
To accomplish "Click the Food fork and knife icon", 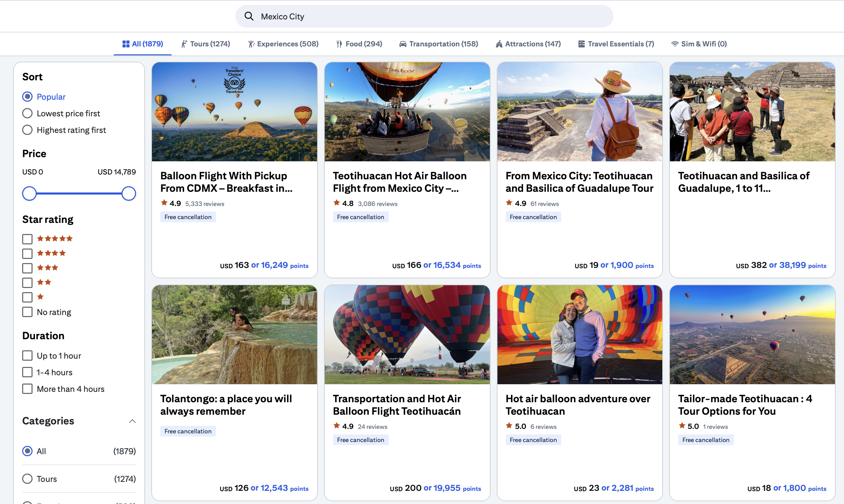I will 339,44.
